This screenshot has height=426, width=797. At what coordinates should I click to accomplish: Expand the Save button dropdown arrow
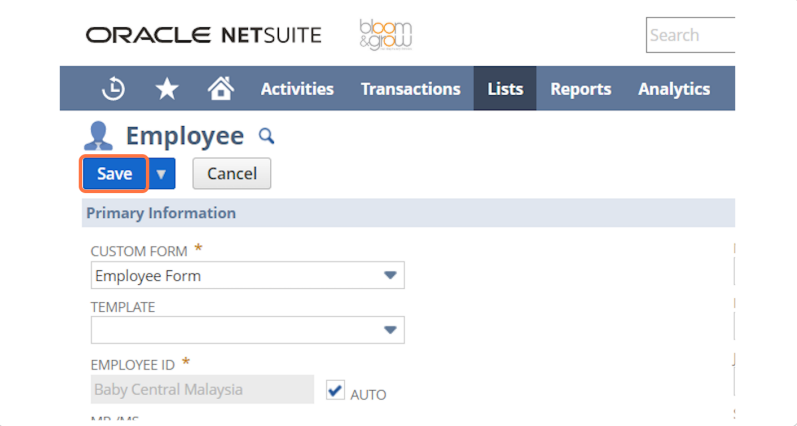pos(162,174)
